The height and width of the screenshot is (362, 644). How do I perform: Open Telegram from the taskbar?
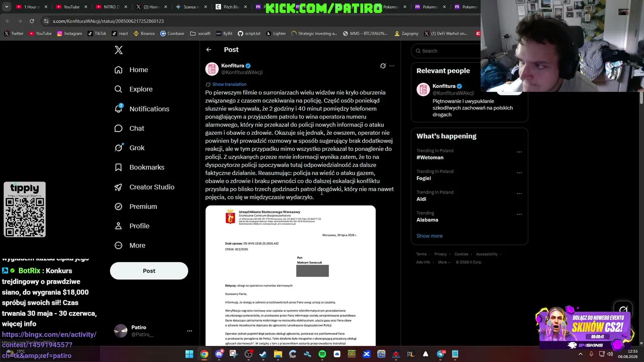pyautogui.click(x=440, y=354)
